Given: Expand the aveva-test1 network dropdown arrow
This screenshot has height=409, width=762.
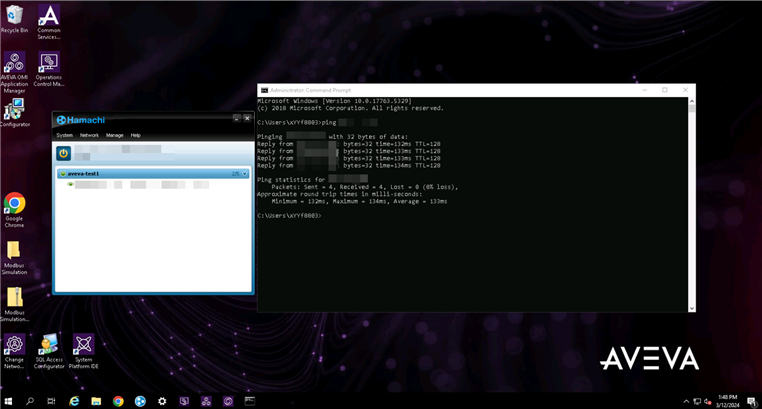Looking at the screenshot, I should click(x=244, y=174).
